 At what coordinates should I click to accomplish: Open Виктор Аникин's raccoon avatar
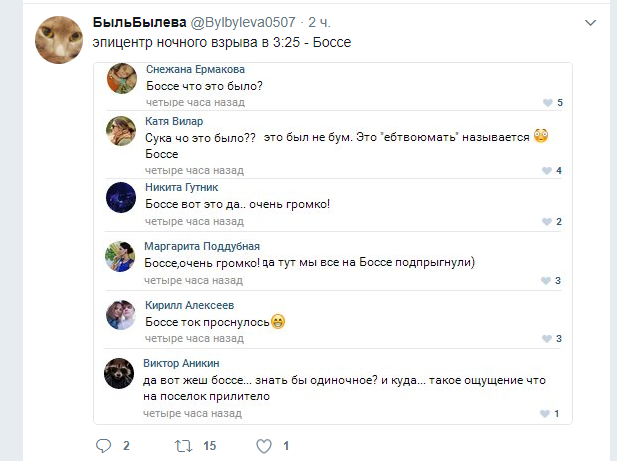[121, 373]
